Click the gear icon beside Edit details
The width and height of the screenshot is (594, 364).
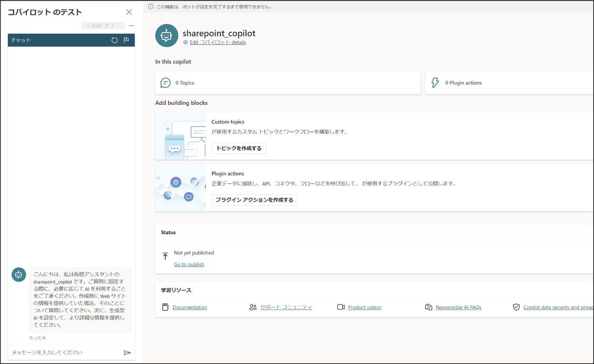pyautogui.click(x=185, y=42)
